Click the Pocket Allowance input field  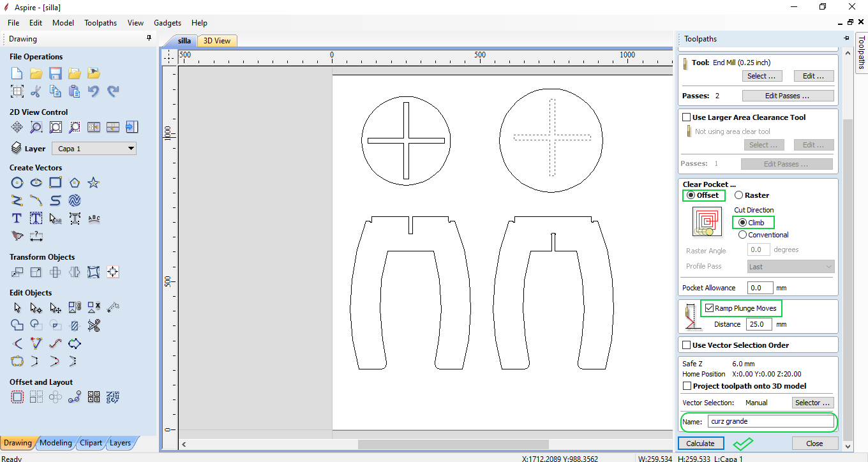[760, 288]
